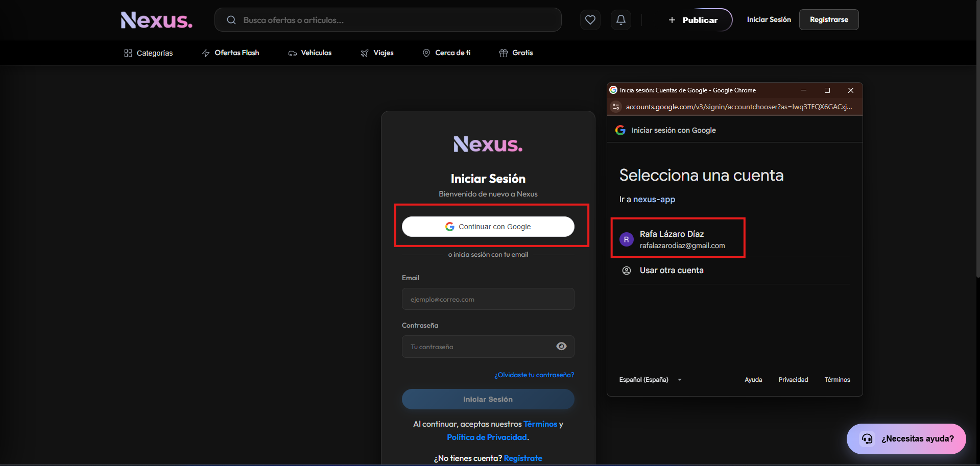980x466 pixels.
Task: Choose Usar otra cuenta option
Action: pos(735,271)
